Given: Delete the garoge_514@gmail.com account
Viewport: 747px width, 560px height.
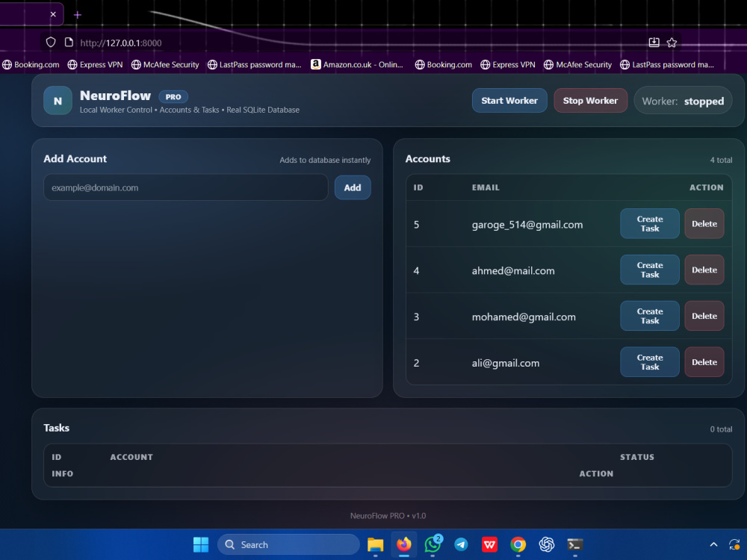Looking at the screenshot, I should point(704,223).
